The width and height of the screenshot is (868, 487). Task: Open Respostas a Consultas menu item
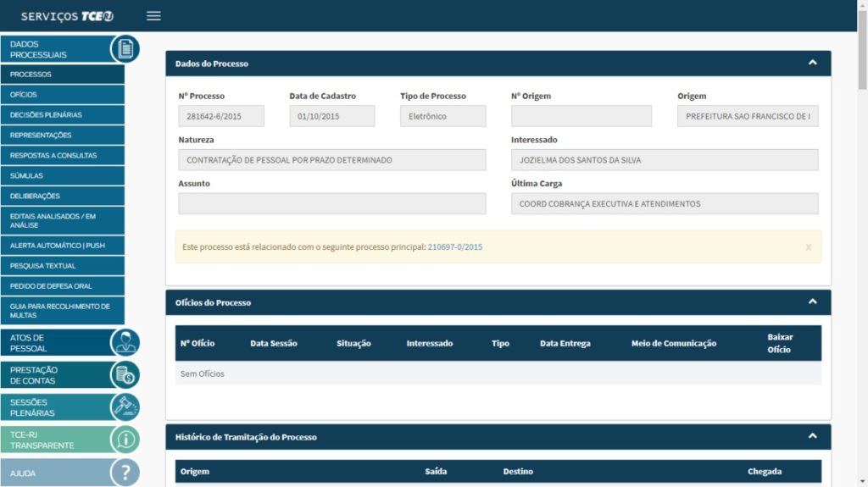coord(63,156)
